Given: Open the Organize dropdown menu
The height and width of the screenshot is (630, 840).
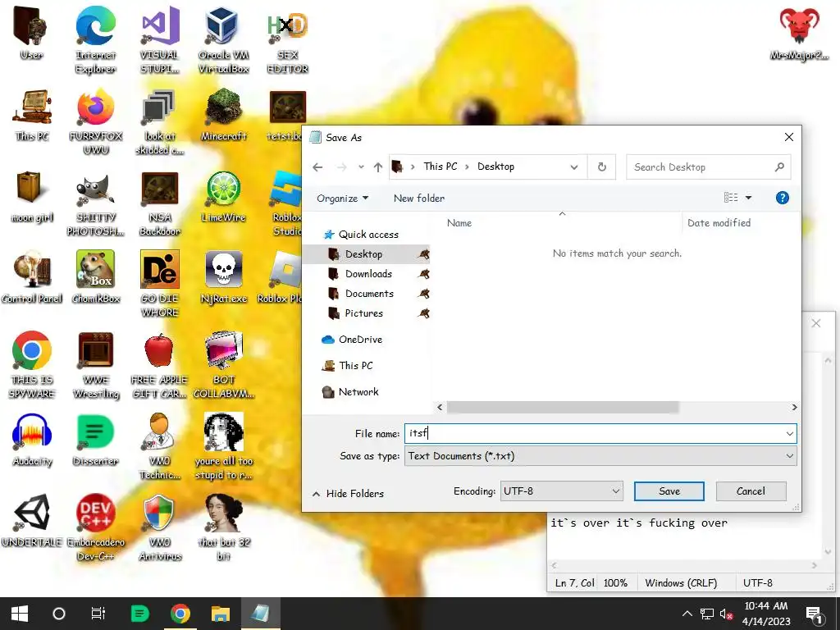Looking at the screenshot, I should tap(343, 199).
